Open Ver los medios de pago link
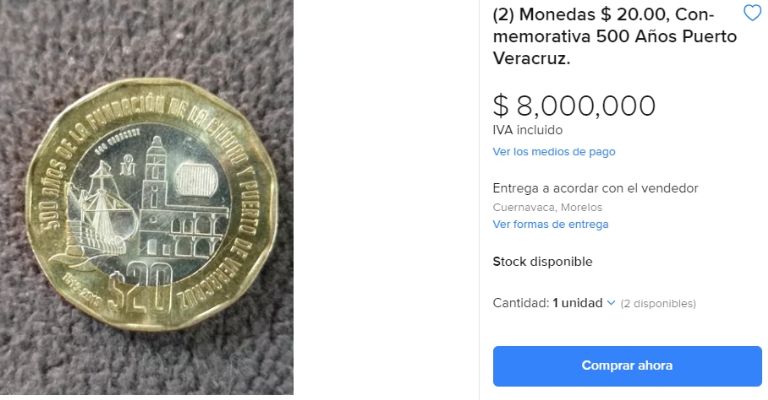 554,152
